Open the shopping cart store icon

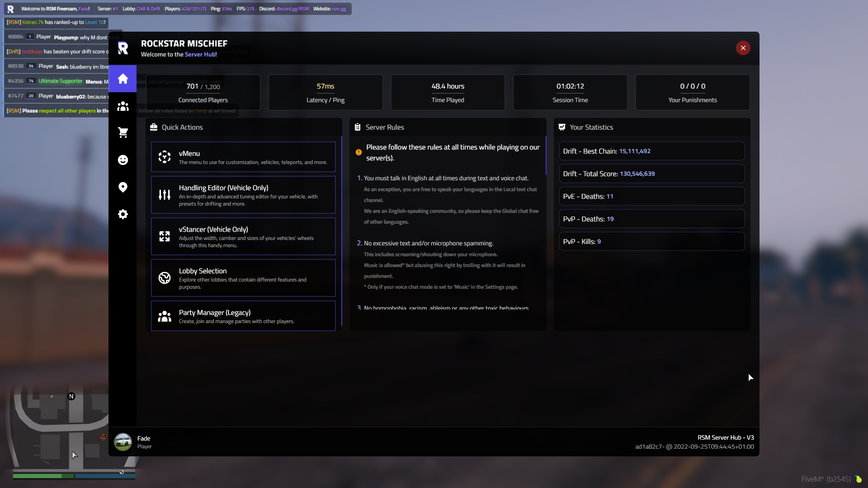pyautogui.click(x=123, y=133)
